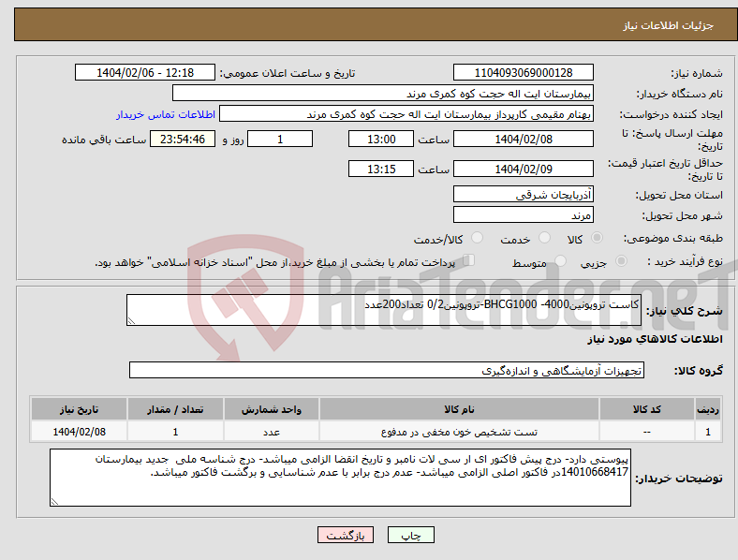Click the deadline time 13:00 field
Screen dimensions: 738x560
pyautogui.click(x=381, y=139)
